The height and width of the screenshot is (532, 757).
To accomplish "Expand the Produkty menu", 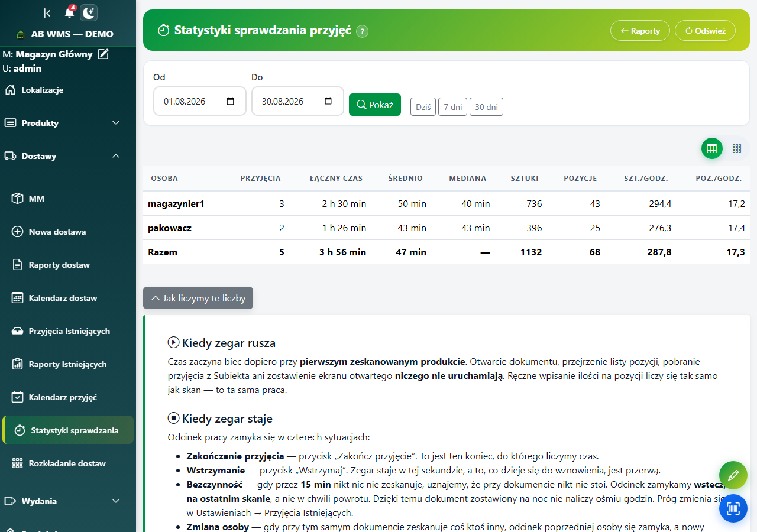I will [x=68, y=123].
